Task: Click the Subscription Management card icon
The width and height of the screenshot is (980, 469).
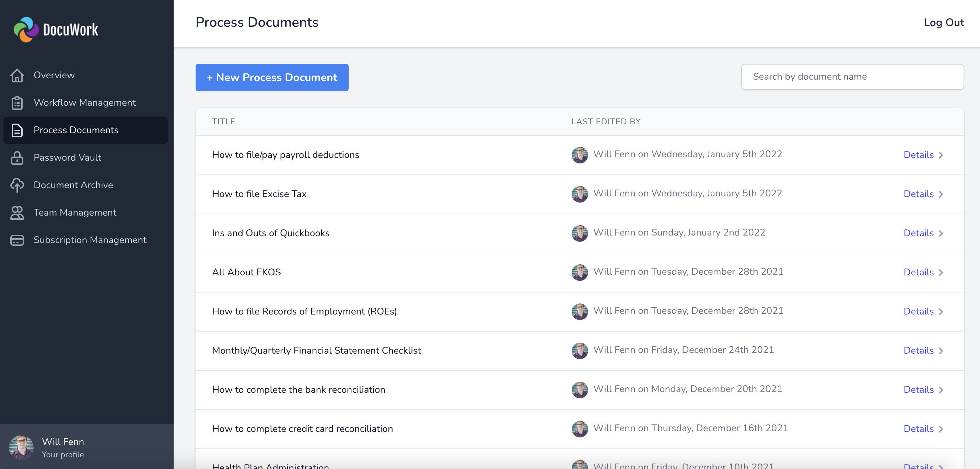Action: tap(17, 240)
